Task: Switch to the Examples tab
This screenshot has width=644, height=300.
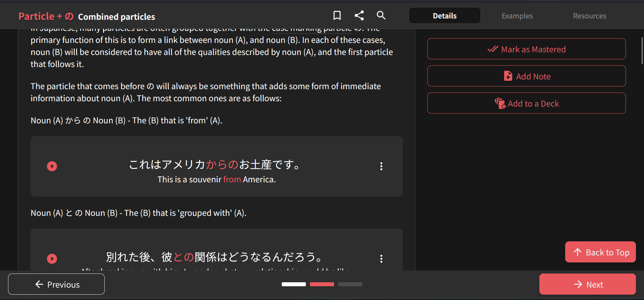Action: click(x=517, y=16)
